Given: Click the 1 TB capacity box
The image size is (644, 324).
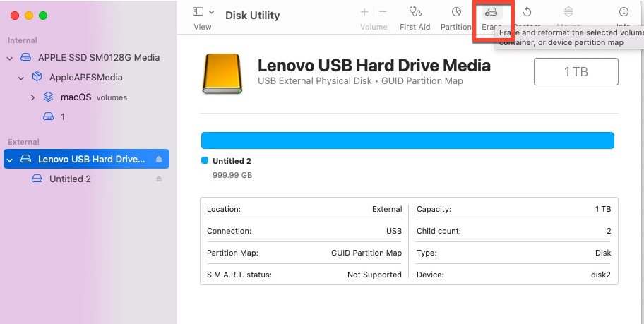Looking at the screenshot, I should 576,71.
